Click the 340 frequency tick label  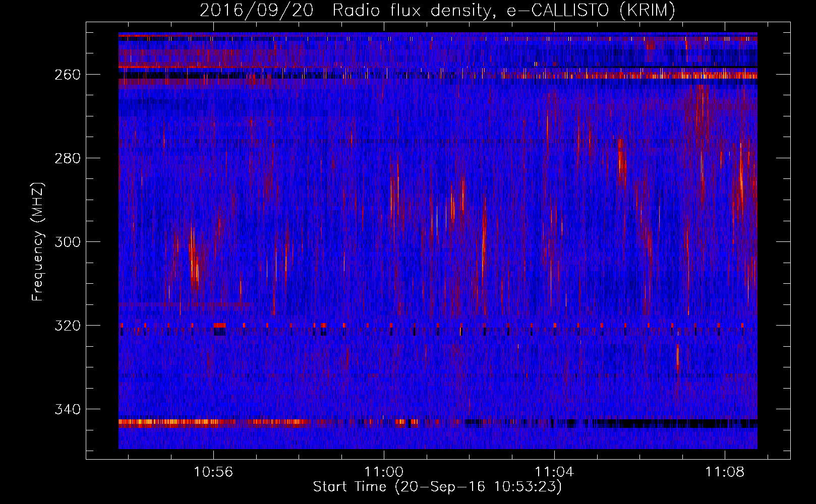click(x=67, y=409)
